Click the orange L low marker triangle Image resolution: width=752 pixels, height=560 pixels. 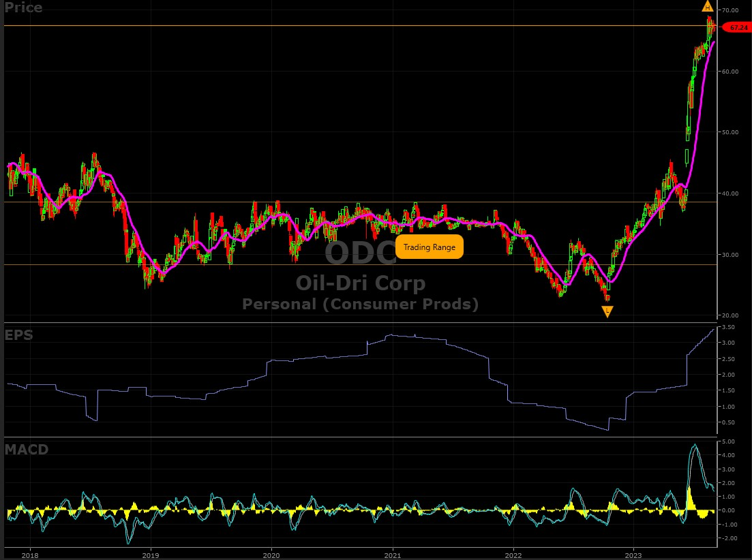pos(607,311)
